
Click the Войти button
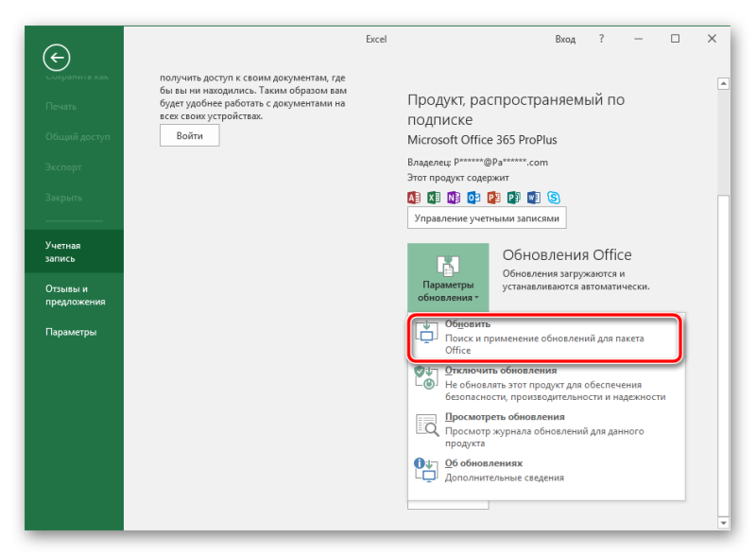click(190, 135)
